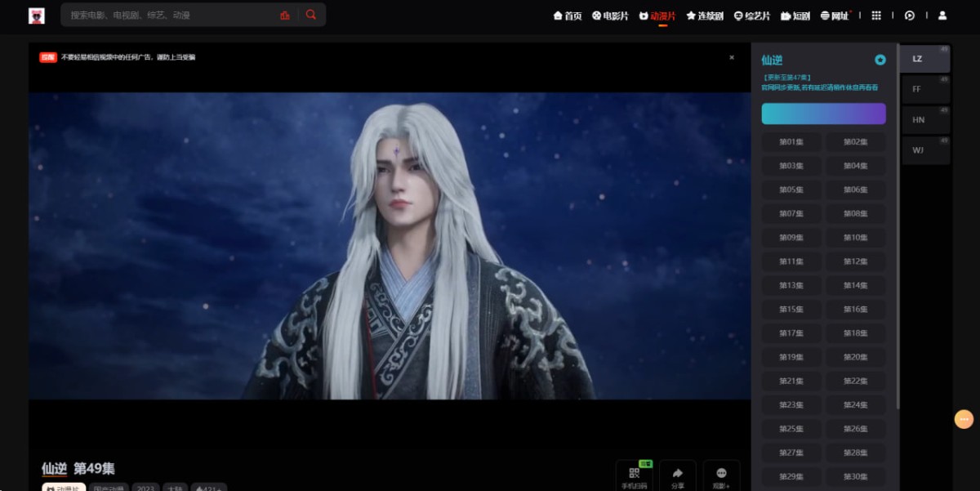The width and height of the screenshot is (980, 491).
Task: Open the 网址 site address tab
Action: pos(835,16)
